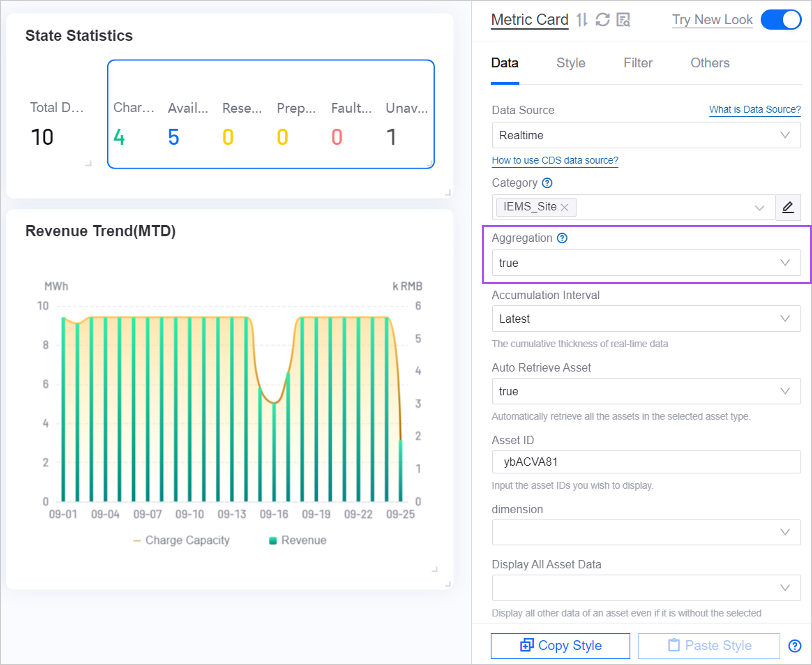This screenshot has width=812, height=665.
Task: Click help icon next to Paste Style
Action: click(x=795, y=646)
